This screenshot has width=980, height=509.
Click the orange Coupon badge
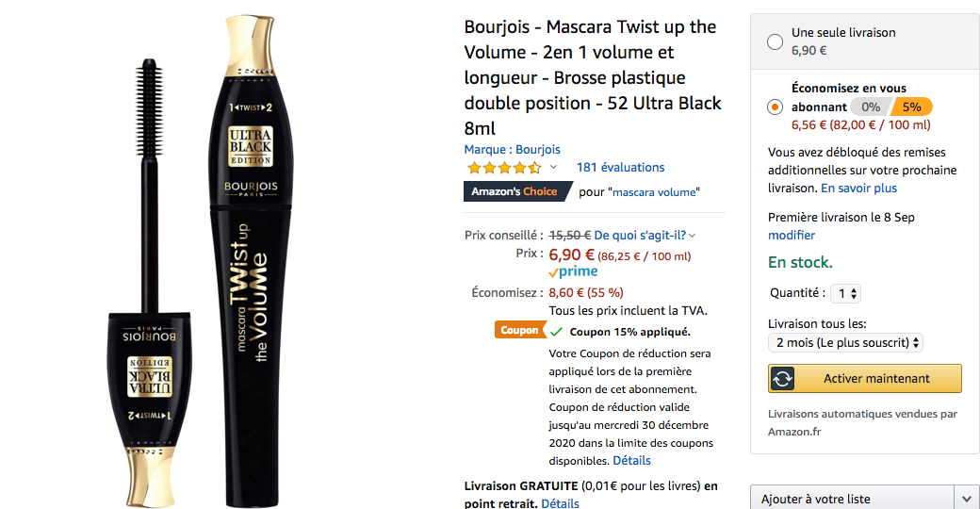pos(519,330)
